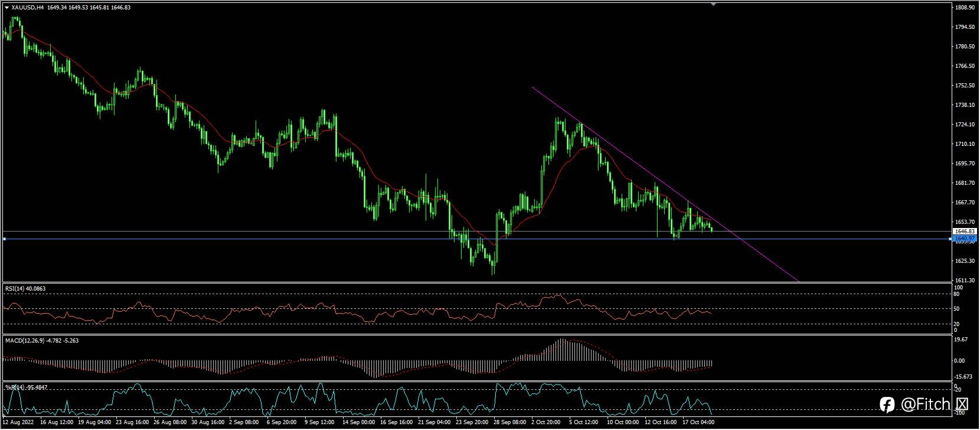Select the right handle of the blue horizontal line

point(950,239)
